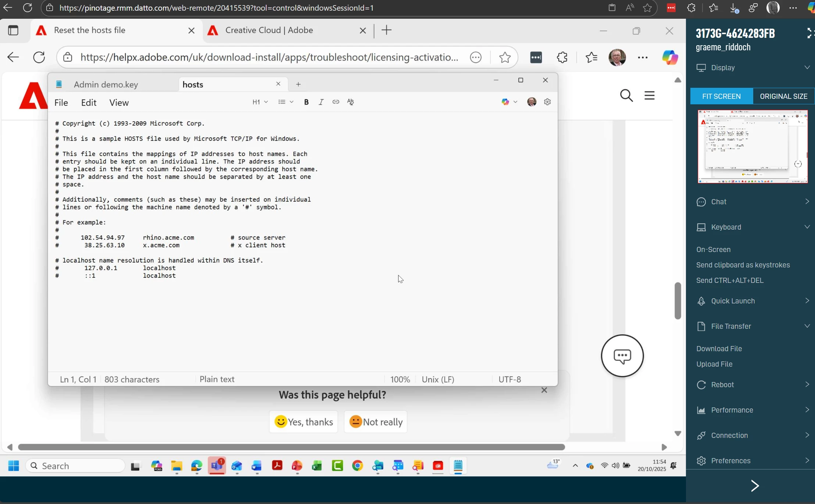The image size is (815, 504).
Task: Toggle italic formatting in Notepad toolbar
Action: click(x=321, y=102)
